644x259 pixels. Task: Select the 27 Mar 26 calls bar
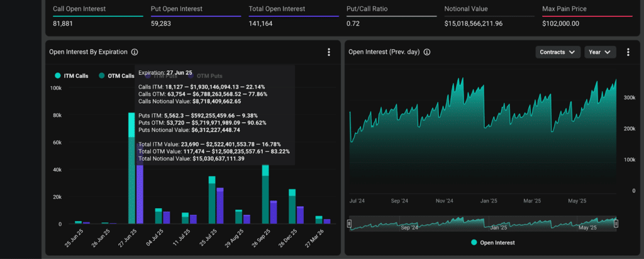pyautogui.click(x=319, y=220)
